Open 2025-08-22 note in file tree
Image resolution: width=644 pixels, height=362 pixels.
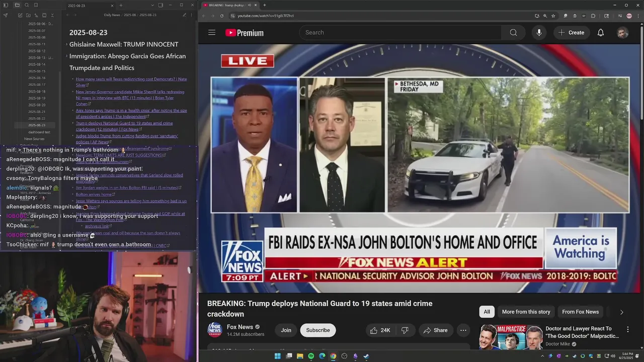pos(37,118)
